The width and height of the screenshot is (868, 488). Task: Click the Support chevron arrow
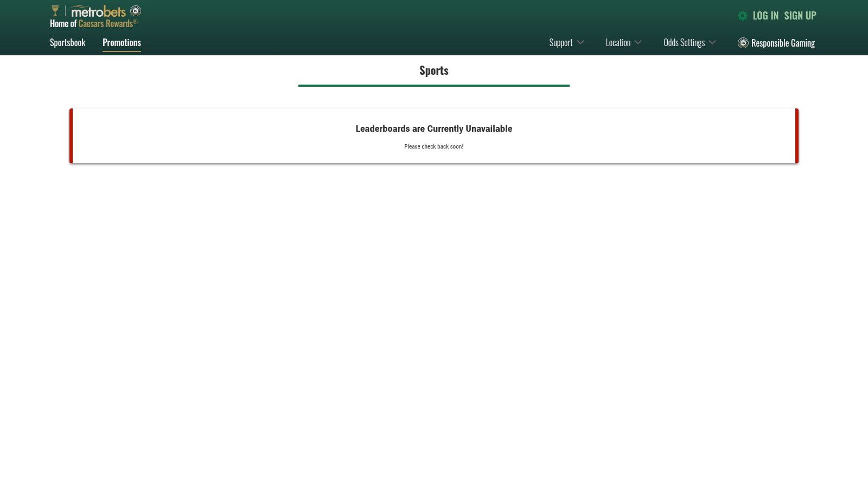pos(581,42)
